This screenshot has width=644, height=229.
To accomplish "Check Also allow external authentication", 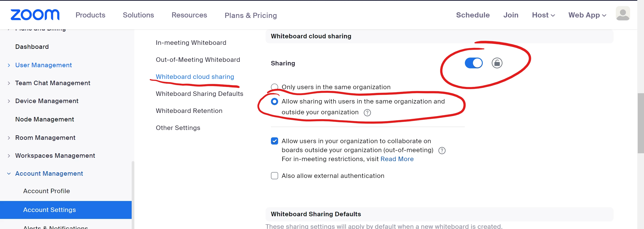I will click(274, 176).
